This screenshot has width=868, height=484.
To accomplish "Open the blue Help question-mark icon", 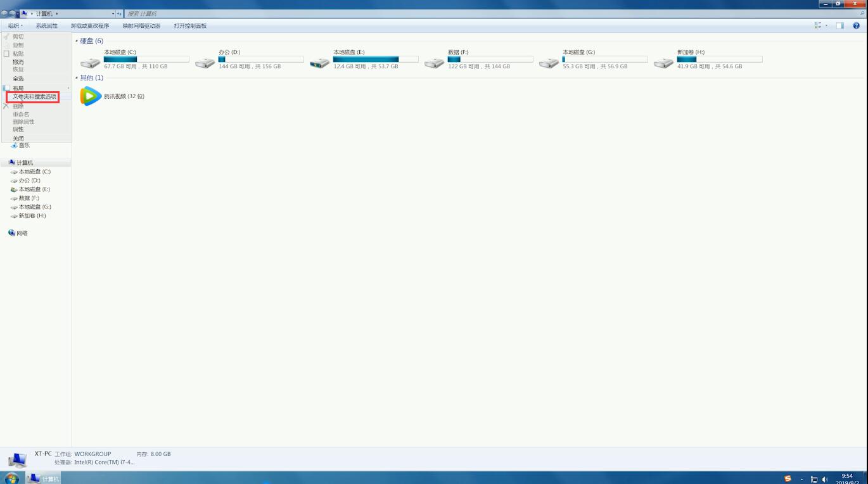I will [857, 25].
